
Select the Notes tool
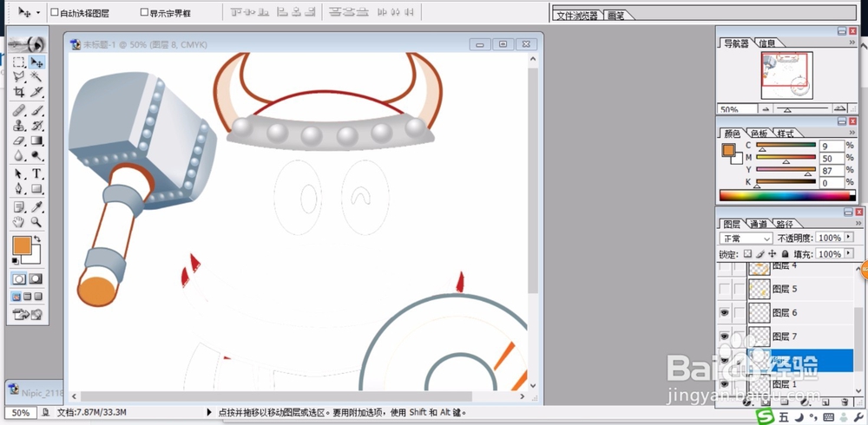pos(19,207)
